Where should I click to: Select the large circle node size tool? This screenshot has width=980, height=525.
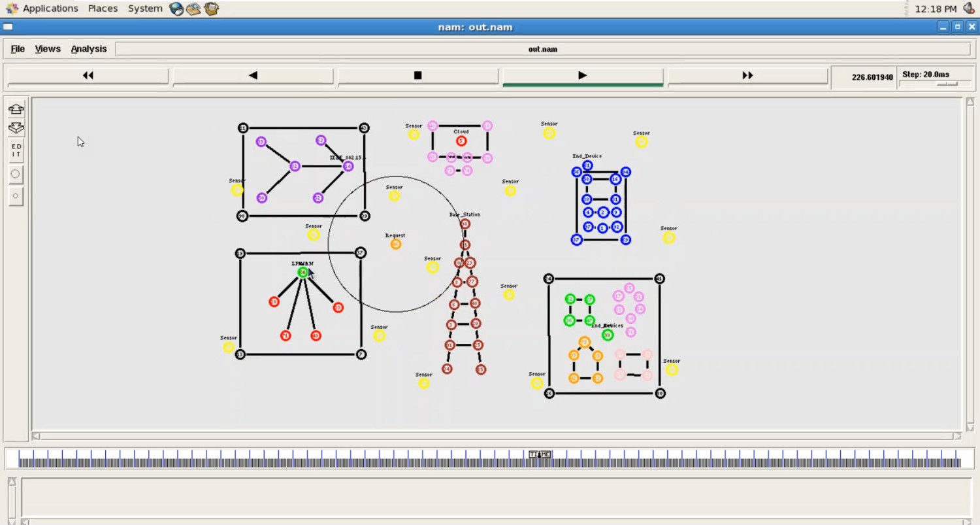tap(16, 174)
